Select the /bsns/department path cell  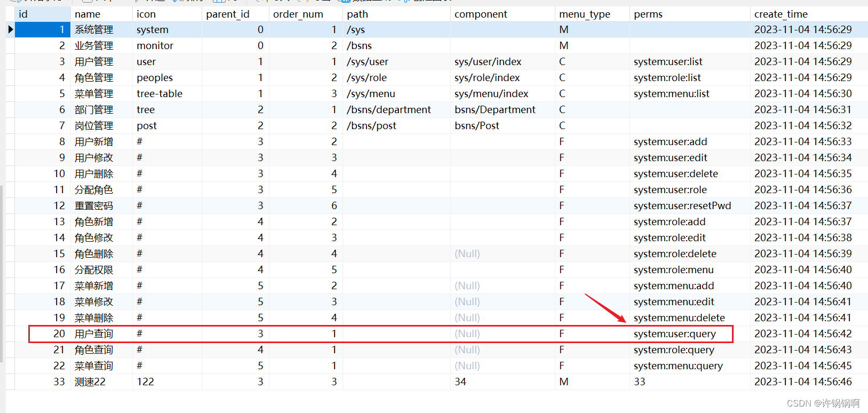point(396,110)
